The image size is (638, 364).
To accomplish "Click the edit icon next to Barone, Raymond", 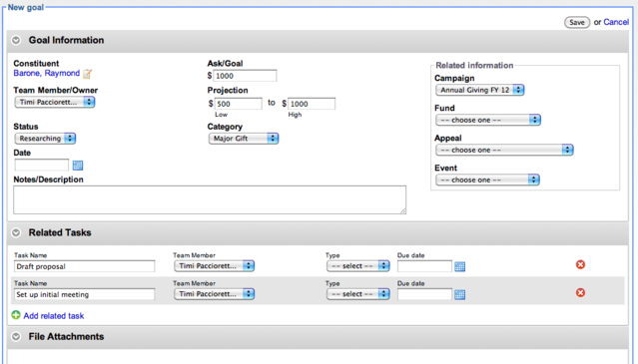I will click(x=88, y=74).
